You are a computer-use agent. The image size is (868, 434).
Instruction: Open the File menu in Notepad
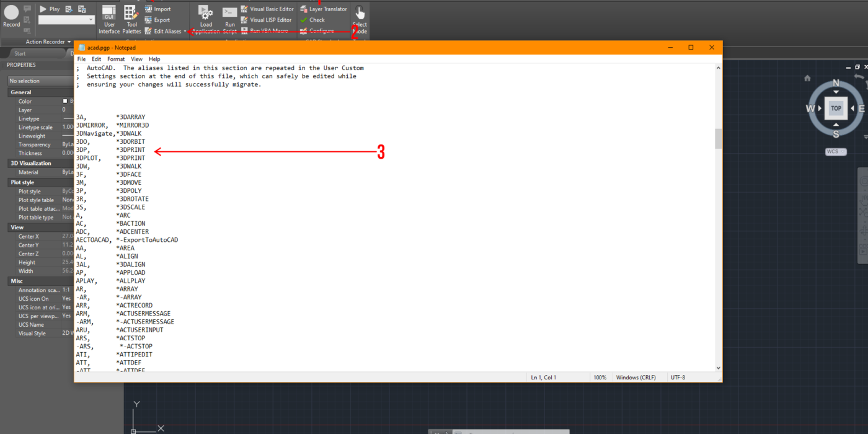click(81, 59)
